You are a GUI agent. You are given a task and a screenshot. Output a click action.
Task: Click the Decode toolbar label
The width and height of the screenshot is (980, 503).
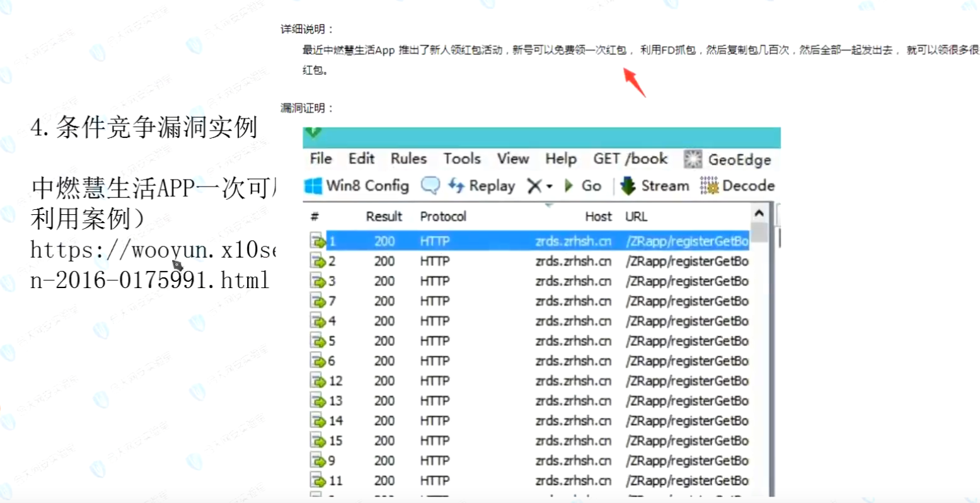[x=749, y=186]
